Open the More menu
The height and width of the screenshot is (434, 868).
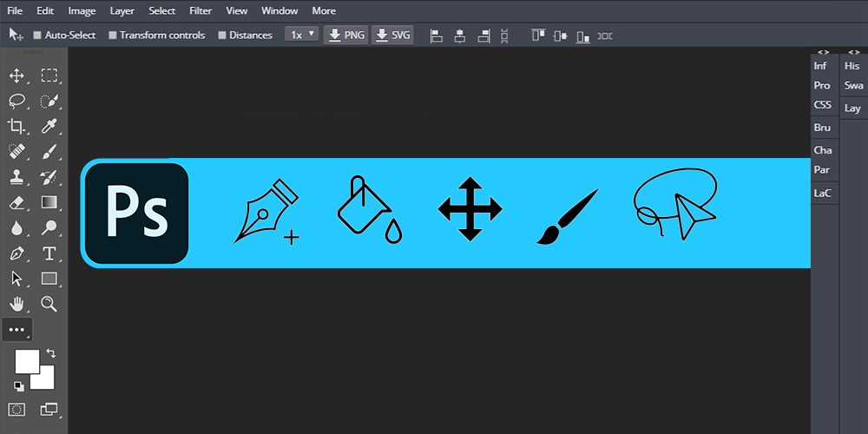pyautogui.click(x=324, y=11)
